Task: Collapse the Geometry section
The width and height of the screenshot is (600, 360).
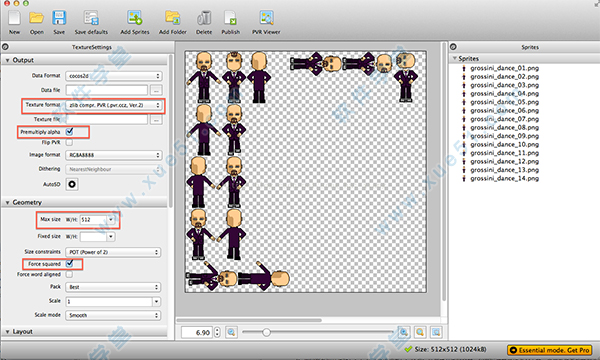Action: point(7,202)
